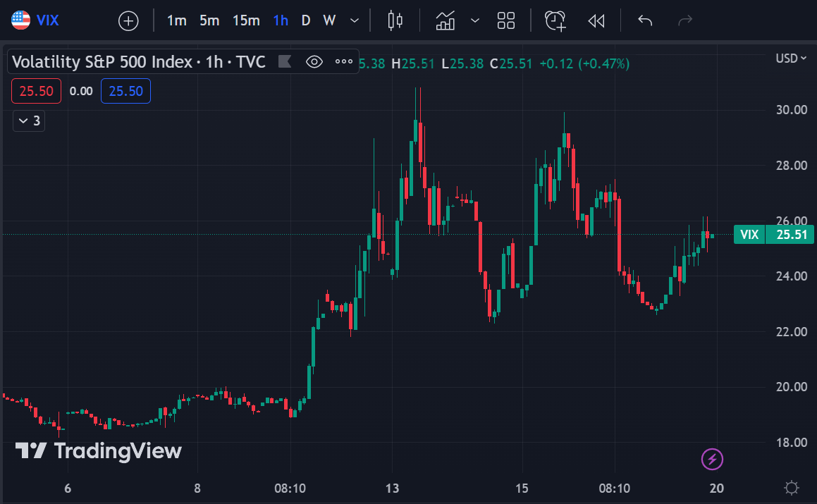Open the Indicators chart icon

coord(446,20)
